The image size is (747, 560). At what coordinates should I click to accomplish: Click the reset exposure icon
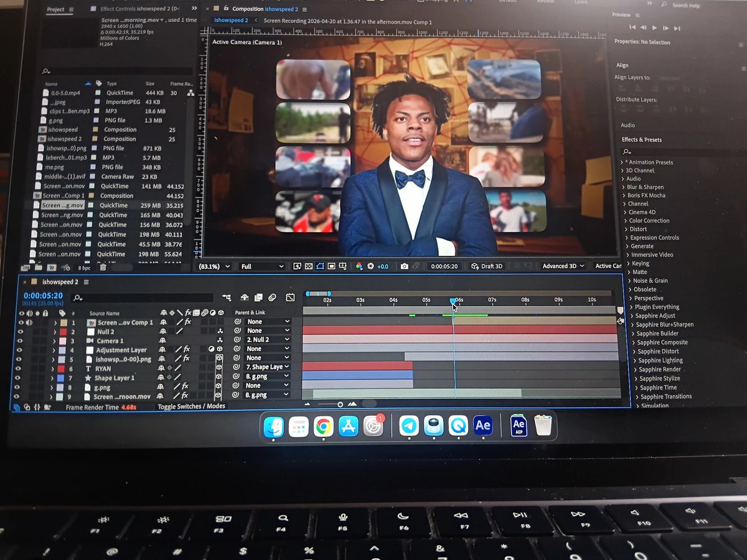click(370, 266)
